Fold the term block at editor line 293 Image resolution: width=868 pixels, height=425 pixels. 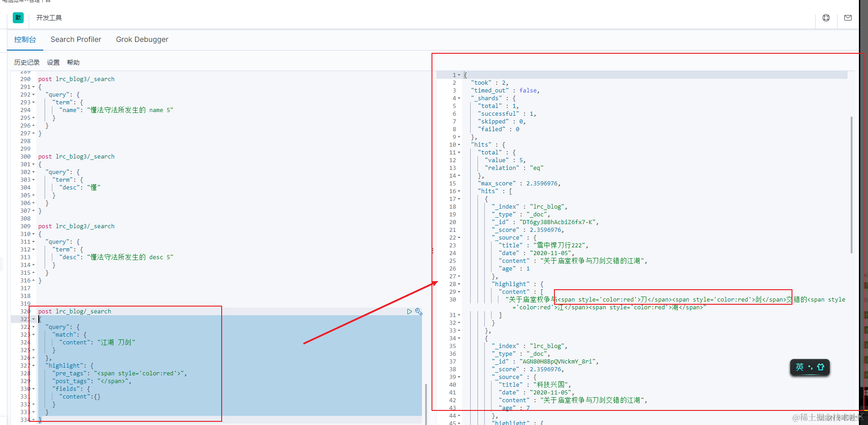(x=33, y=102)
